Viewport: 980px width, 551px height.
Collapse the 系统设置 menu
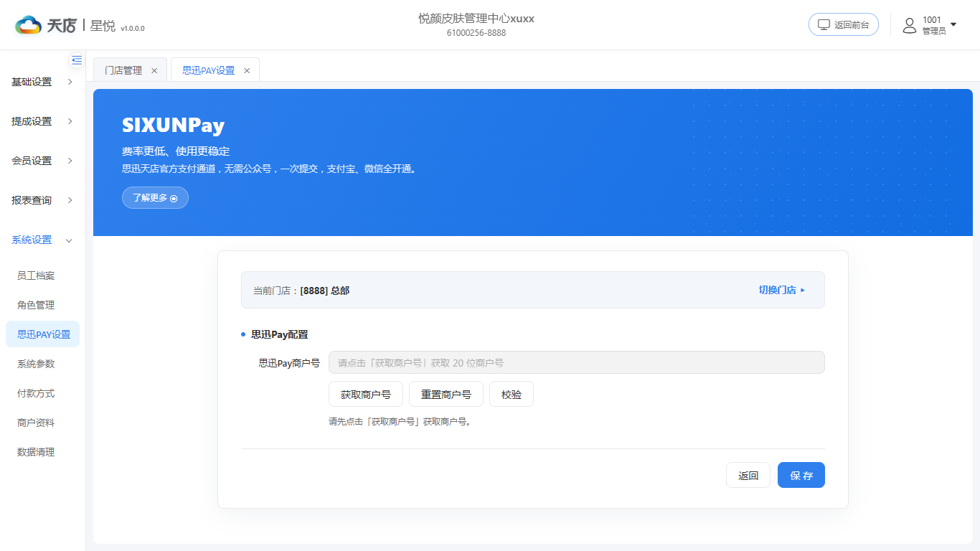pyautogui.click(x=43, y=240)
